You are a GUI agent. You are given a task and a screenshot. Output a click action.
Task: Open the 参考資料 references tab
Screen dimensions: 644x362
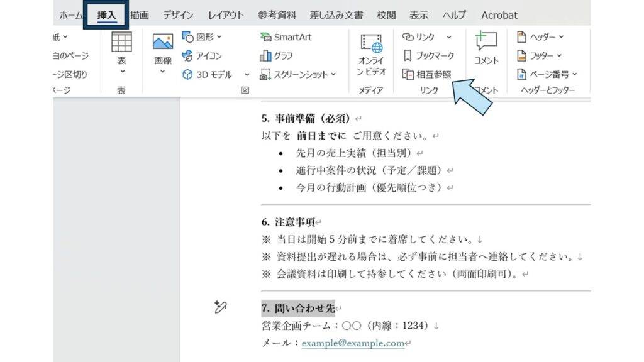pos(277,14)
